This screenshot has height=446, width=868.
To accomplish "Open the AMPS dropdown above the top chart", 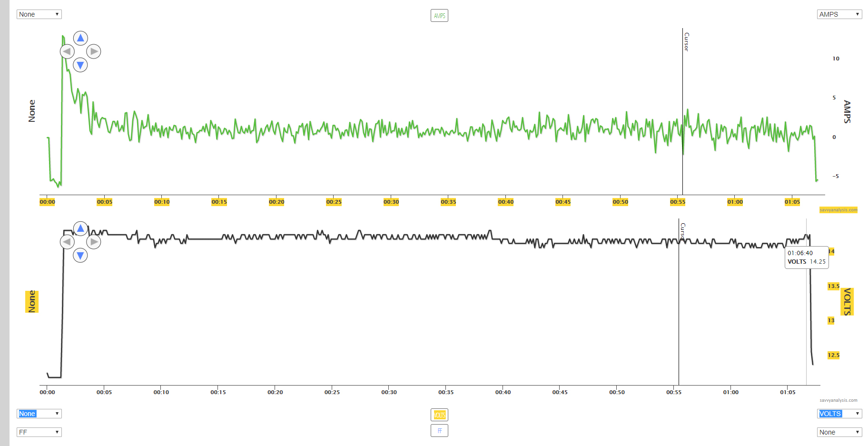I will coord(839,14).
